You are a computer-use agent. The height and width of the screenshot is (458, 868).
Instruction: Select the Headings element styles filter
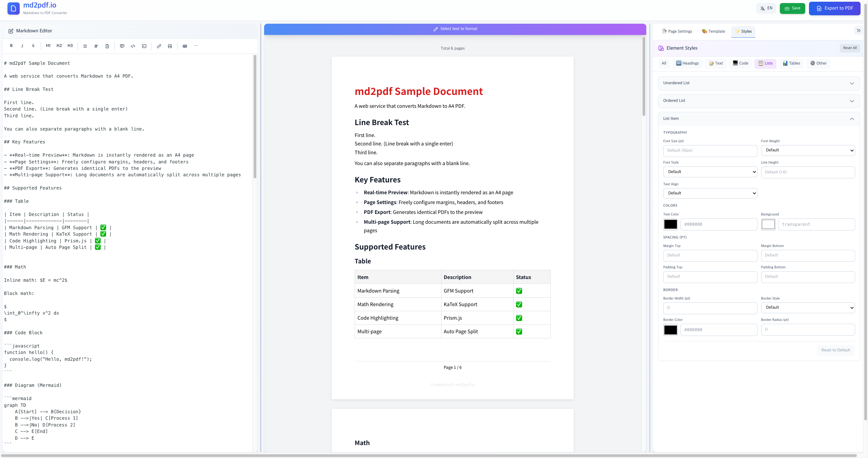coord(687,63)
